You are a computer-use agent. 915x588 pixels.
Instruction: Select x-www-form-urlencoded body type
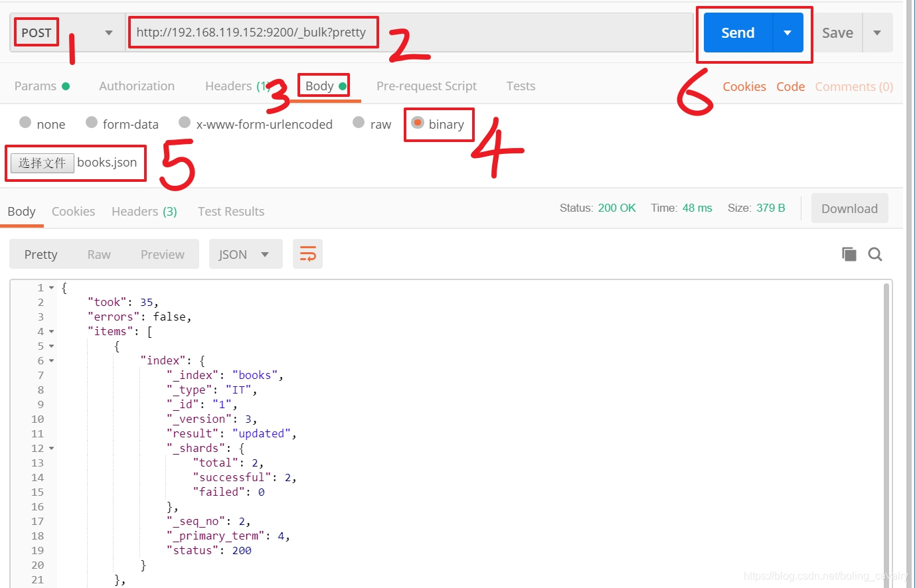pyautogui.click(x=256, y=123)
